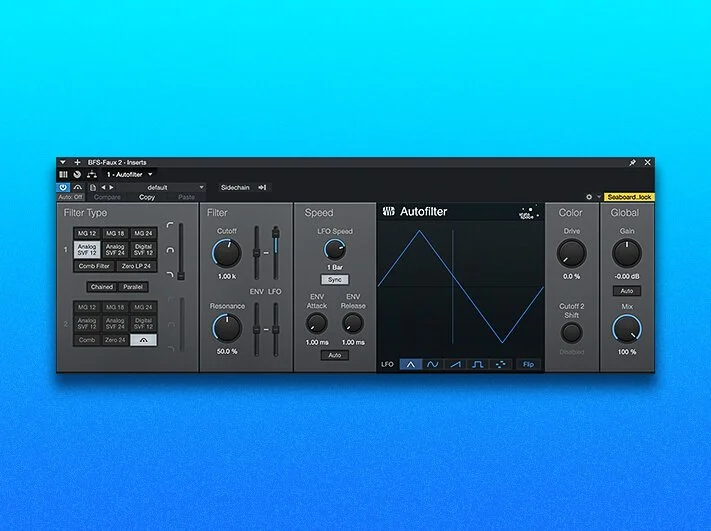Select Analog SVF 12 for filter 1
The height and width of the screenshot is (531, 711).
(x=87, y=250)
